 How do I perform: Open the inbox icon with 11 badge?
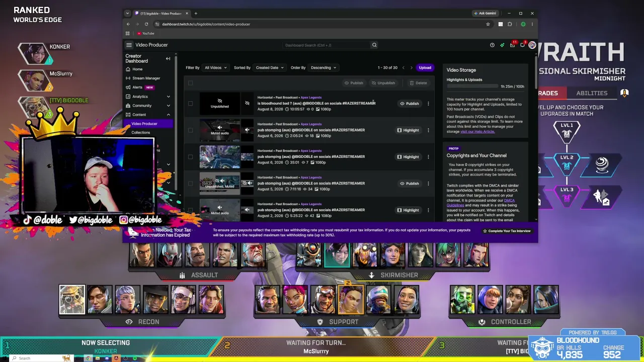(x=512, y=45)
